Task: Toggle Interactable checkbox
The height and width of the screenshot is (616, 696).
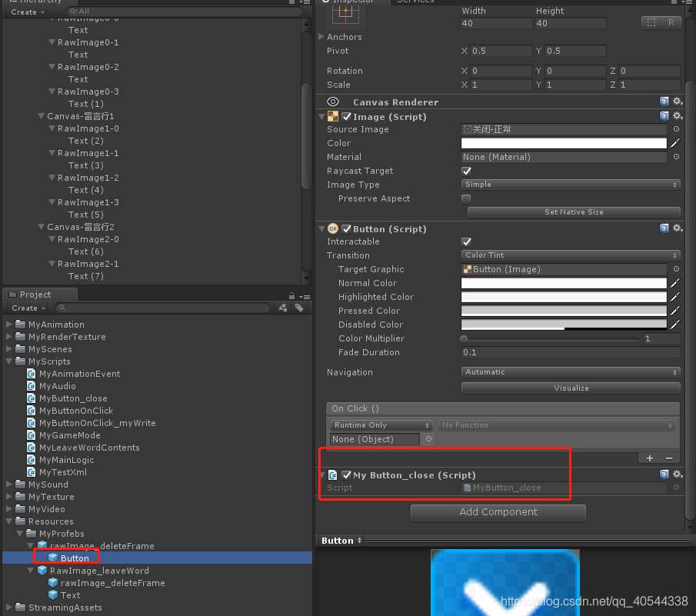Action: [x=466, y=241]
